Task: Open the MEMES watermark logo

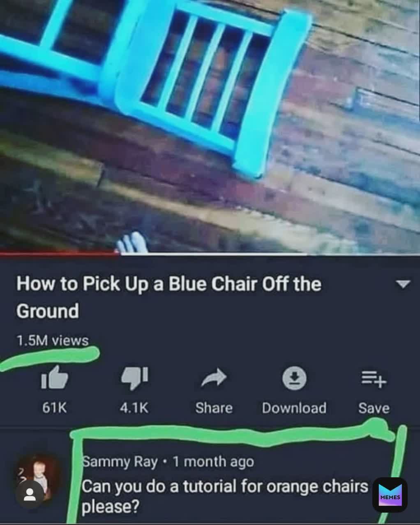Action: tap(390, 495)
